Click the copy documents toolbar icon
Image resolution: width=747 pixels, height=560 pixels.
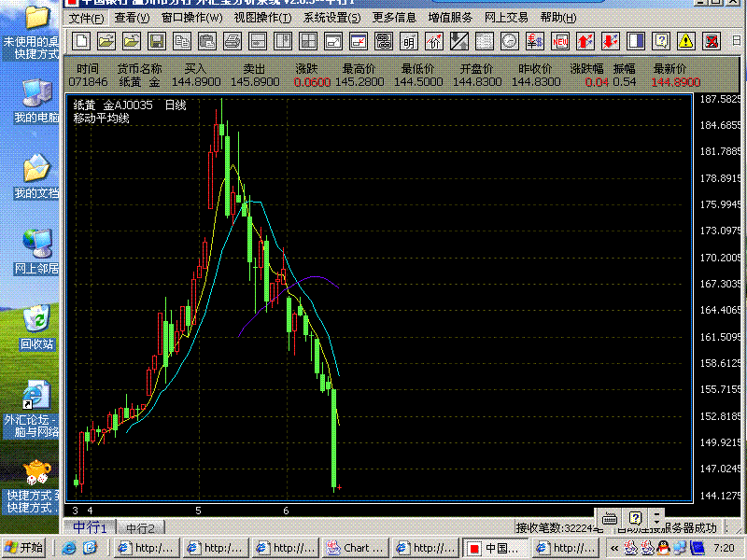pos(182,41)
